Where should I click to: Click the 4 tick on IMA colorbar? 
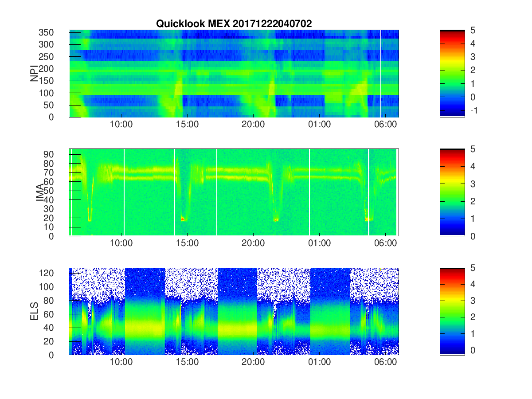473,166
